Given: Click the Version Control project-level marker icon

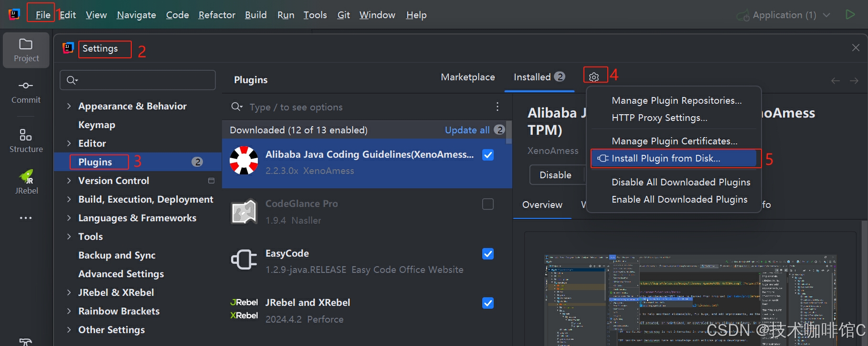Looking at the screenshot, I should [211, 181].
